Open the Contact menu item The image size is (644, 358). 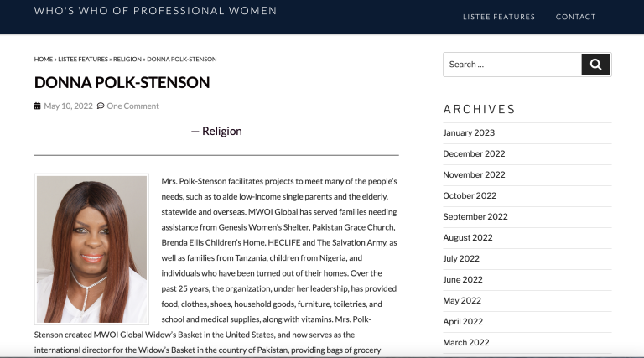pos(575,17)
